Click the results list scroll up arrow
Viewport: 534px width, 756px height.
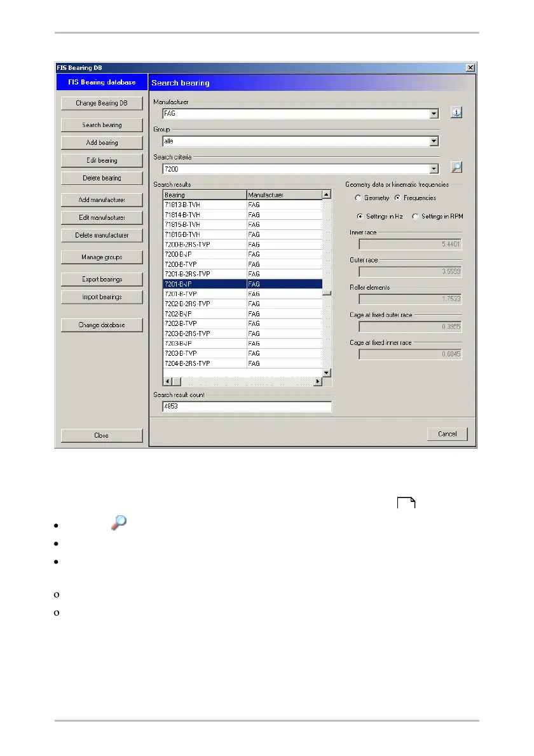pyautogui.click(x=327, y=194)
